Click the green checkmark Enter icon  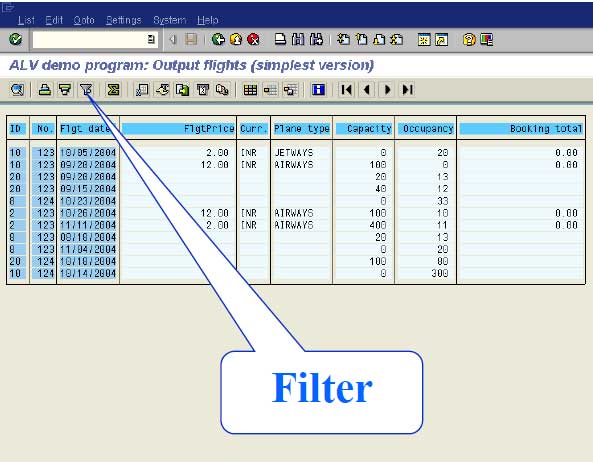tap(16, 39)
